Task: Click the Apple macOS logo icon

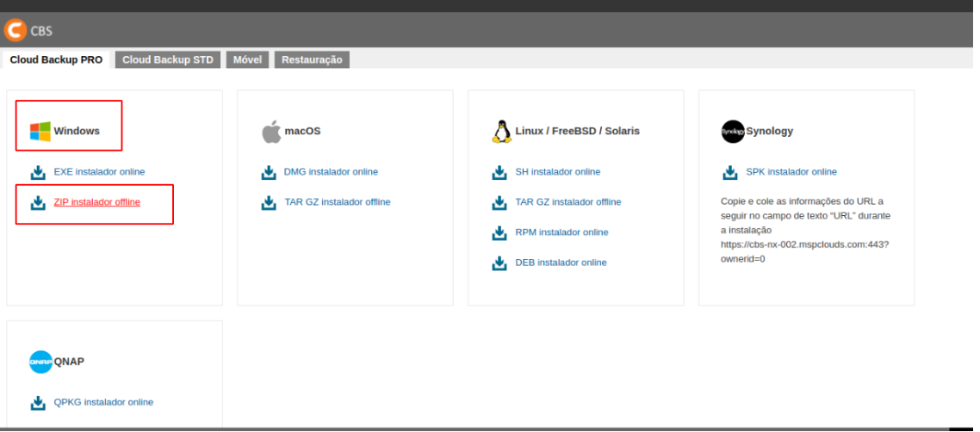Action: [x=271, y=132]
